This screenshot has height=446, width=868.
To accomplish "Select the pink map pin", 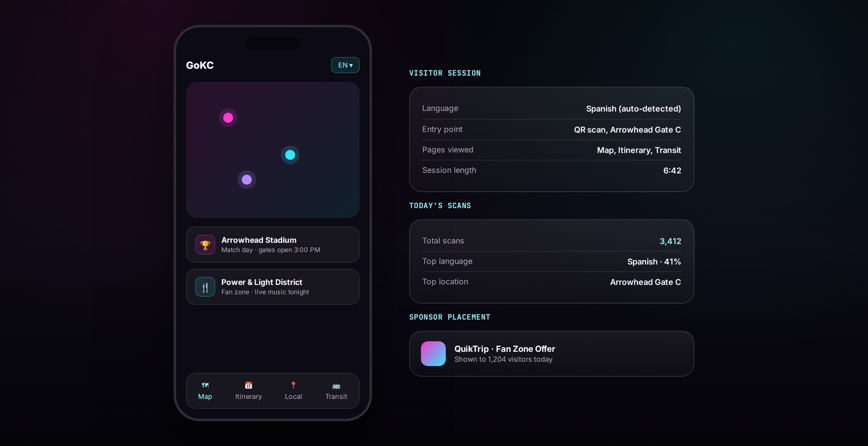I will point(228,118).
